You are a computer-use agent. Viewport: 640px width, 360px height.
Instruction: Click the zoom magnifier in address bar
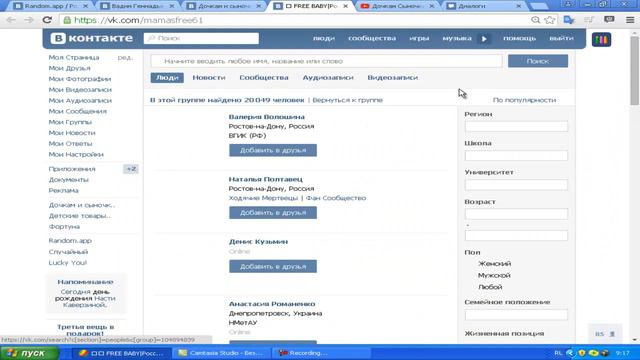pos(536,20)
